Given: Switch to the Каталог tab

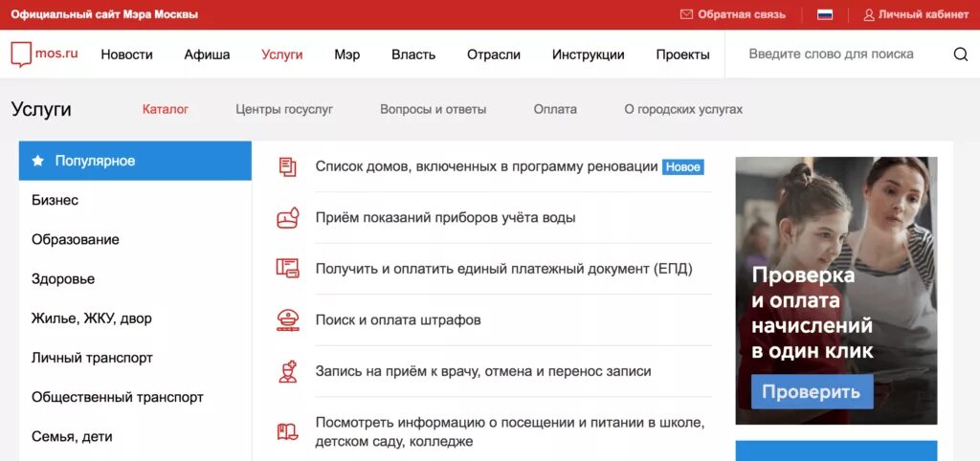Looking at the screenshot, I should 165,109.
